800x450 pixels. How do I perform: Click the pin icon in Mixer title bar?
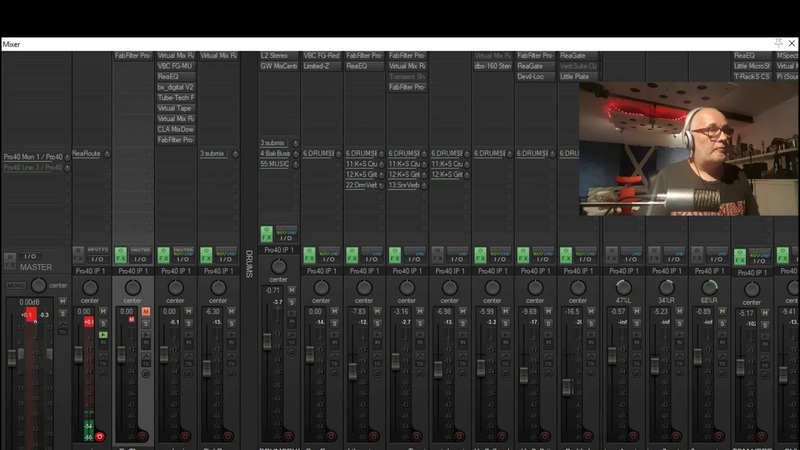click(778, 44)
